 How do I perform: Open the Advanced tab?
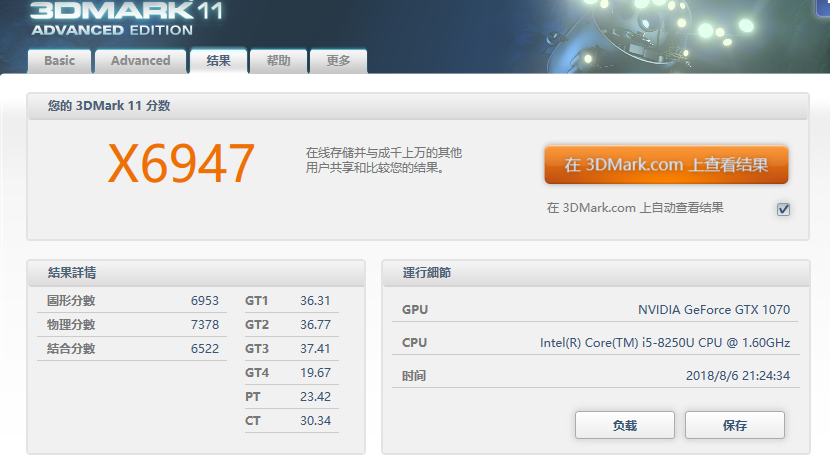click(x=140, y=61)
